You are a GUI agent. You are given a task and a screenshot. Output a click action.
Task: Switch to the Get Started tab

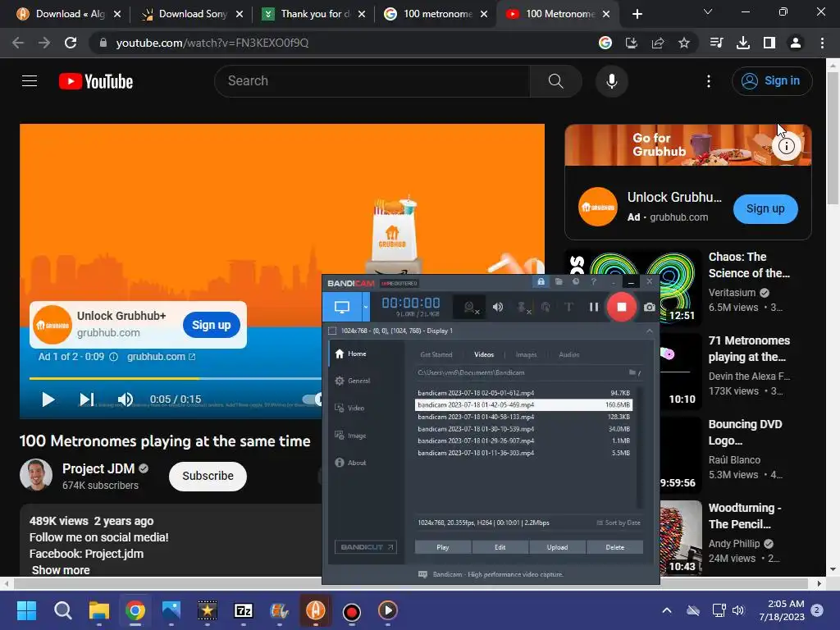[436, 354]
